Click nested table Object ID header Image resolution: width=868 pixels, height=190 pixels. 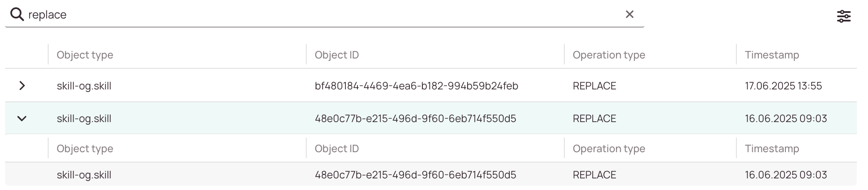(336, 149)
